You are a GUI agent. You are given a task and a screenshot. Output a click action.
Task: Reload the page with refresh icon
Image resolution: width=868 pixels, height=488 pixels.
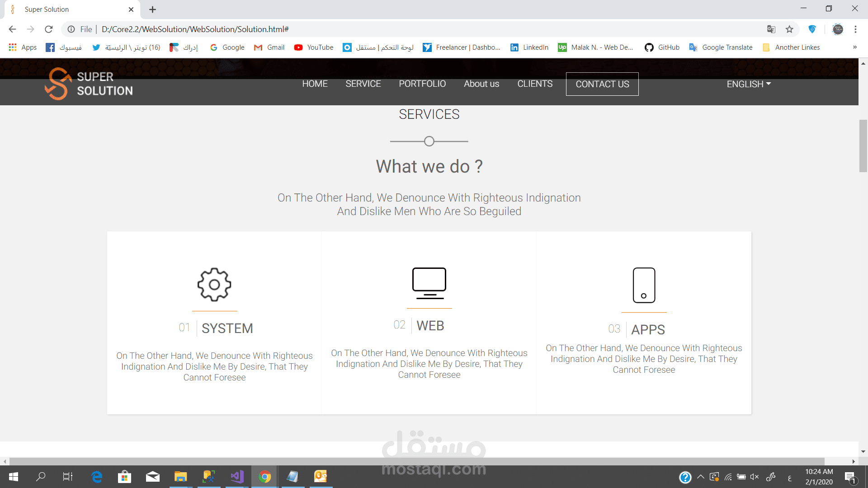(x=49, y=29)
